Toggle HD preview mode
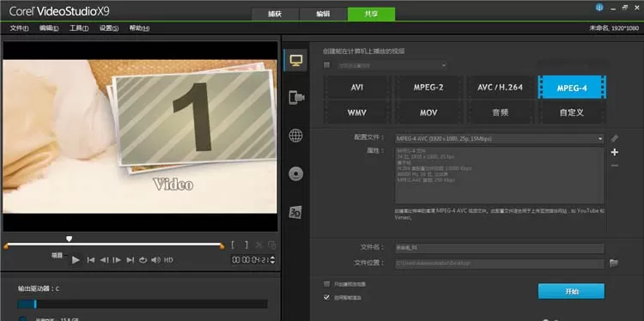This screenshot has width=644, height=321. point(168,260)
